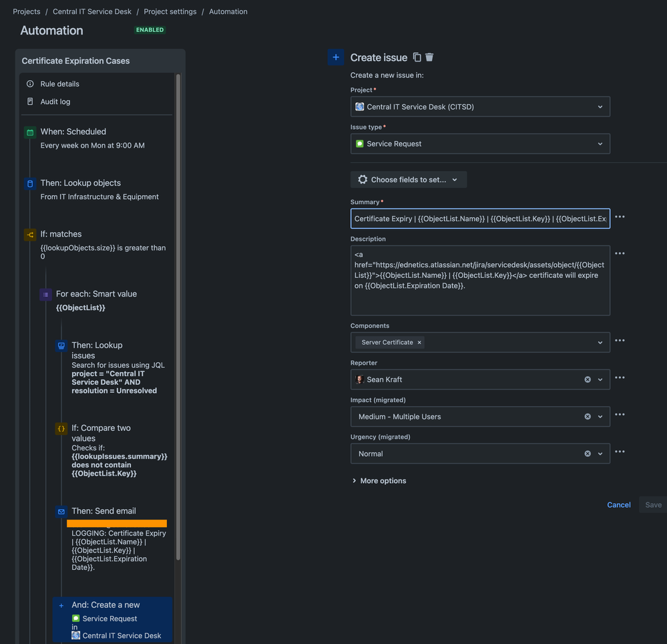667x644 pixels.
Task: Click the Audit log document icon
Action: (30, 102)
